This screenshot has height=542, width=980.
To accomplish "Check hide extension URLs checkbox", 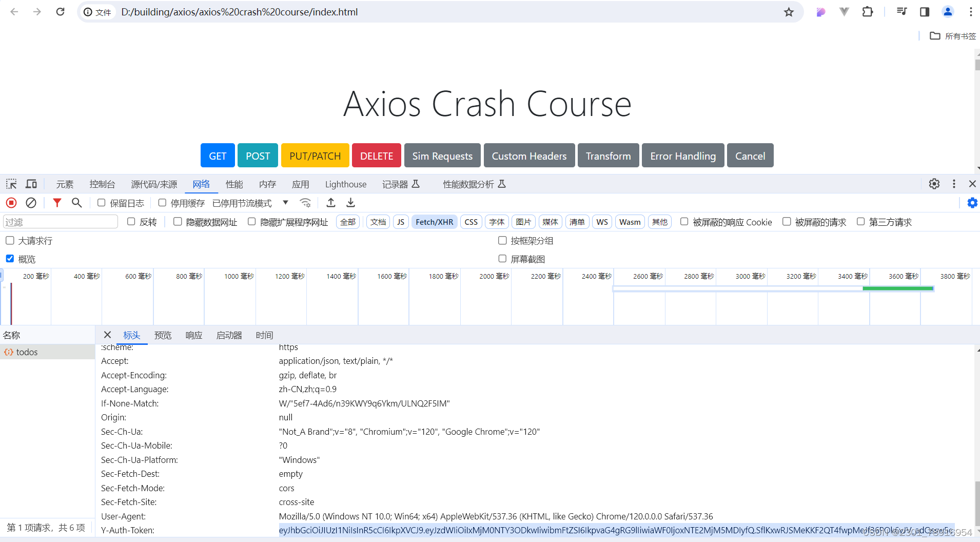I will 252,222.
